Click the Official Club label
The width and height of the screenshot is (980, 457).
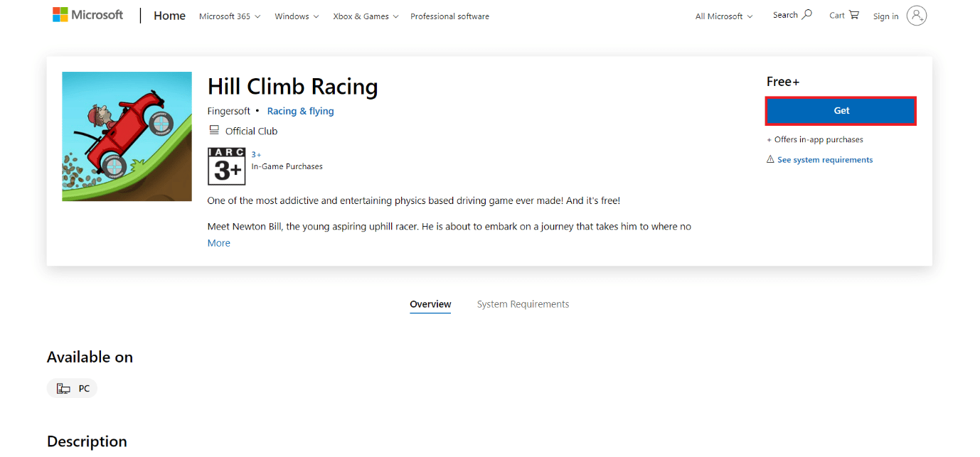click(251, 131)
